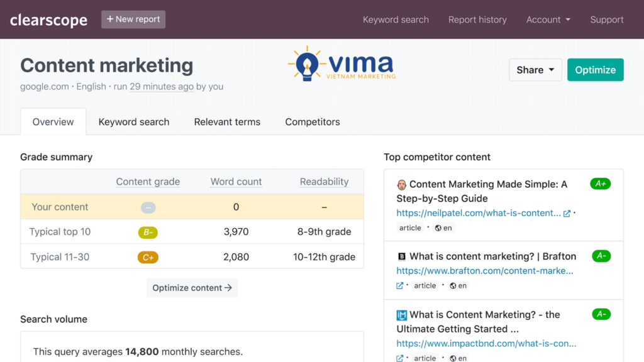The height and width of the screenshot is (362, 644).
Task: Click the C+ grade badge for Typical 11-30
Action: click(x=148, y=257)
